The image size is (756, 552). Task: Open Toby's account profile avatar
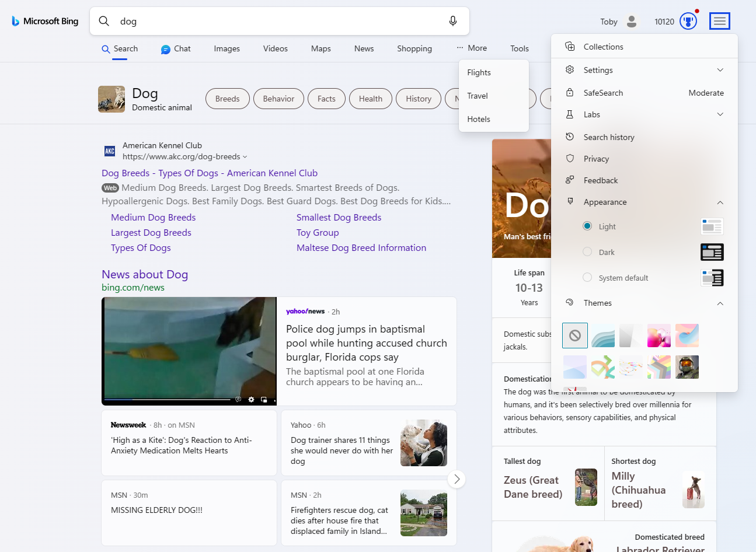[632, 22]
